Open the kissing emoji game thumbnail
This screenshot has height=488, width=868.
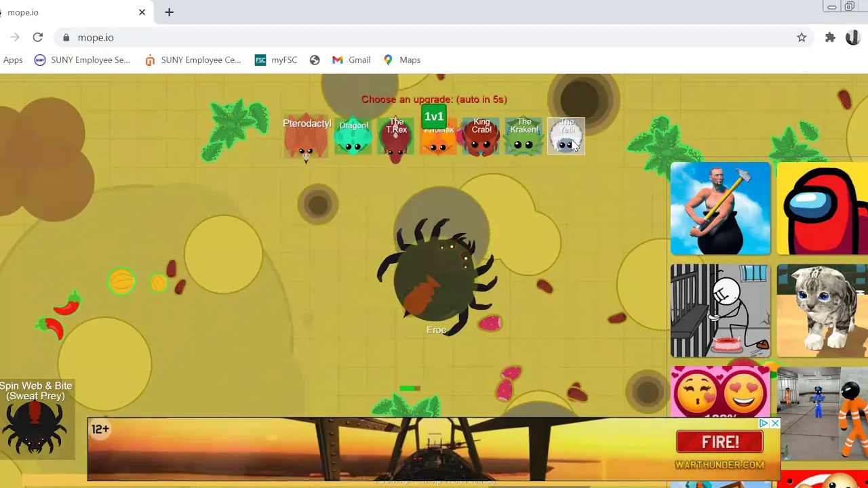pos(721,392)
